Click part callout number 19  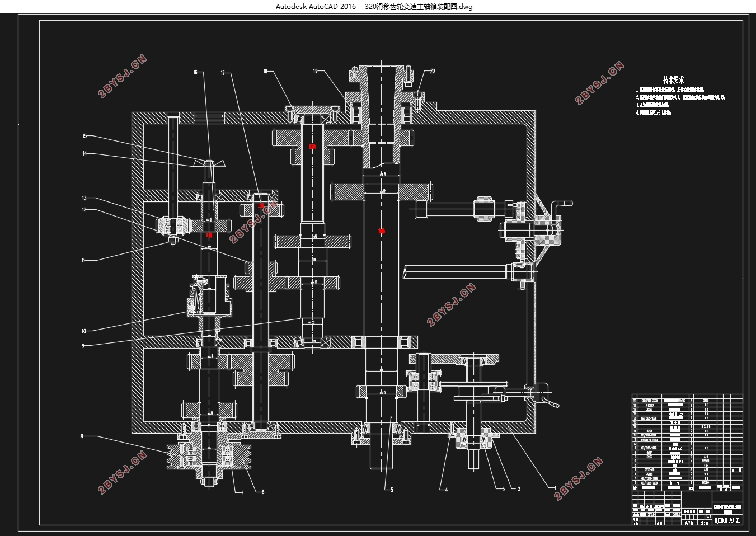click(316, 71)
